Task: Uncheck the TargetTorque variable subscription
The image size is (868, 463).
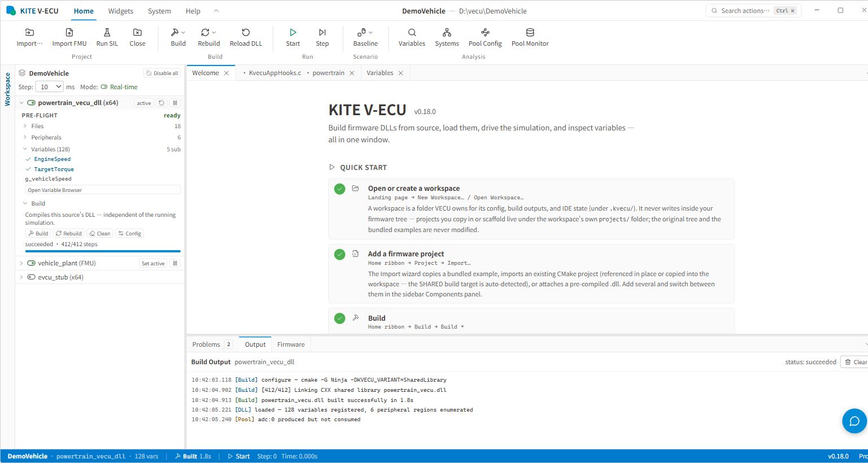Action: tap(28, 169)
